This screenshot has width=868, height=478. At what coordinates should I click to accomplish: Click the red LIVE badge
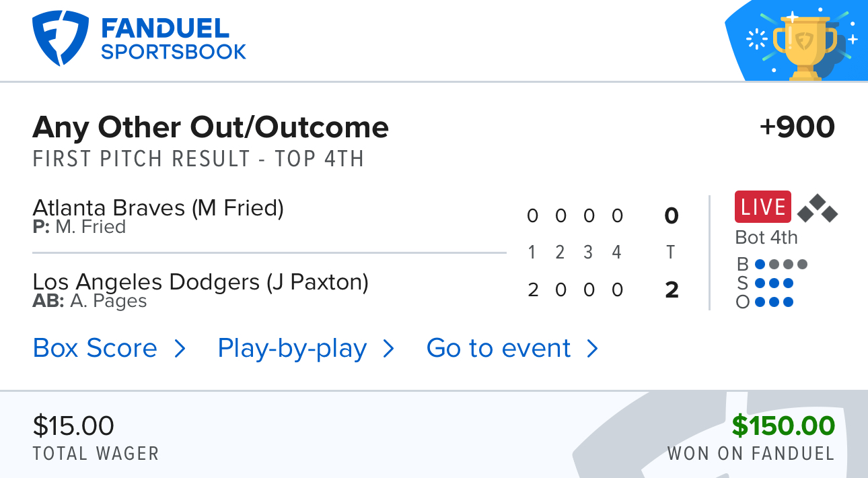click(x=763, y=207)
